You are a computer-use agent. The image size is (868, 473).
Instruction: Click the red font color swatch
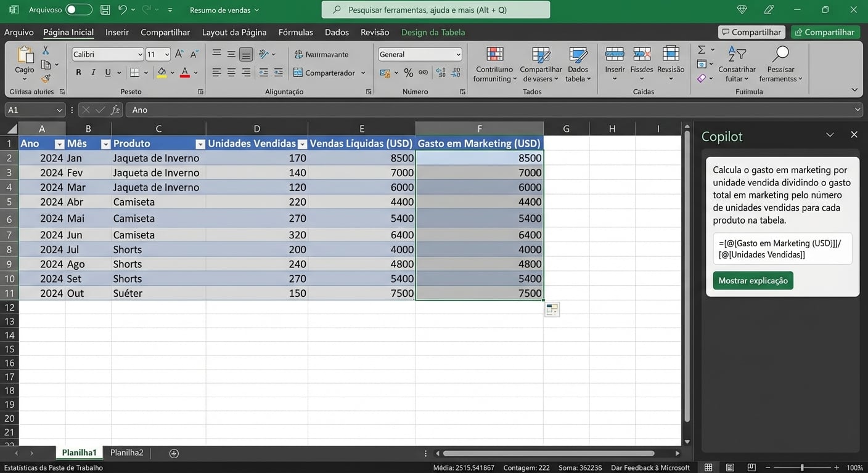pos(184,72)
